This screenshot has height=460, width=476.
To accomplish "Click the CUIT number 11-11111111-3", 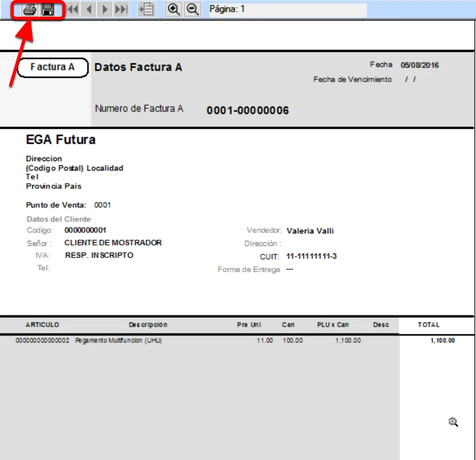I will coord(312,256).
